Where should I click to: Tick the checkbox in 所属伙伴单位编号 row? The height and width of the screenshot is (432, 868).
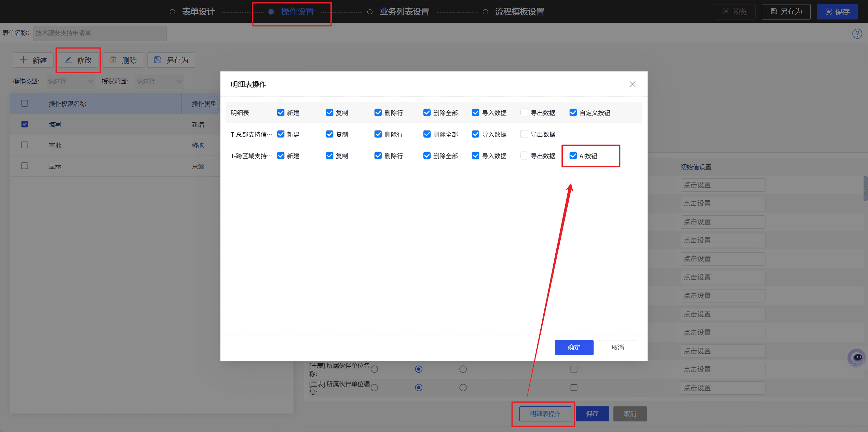574,388
